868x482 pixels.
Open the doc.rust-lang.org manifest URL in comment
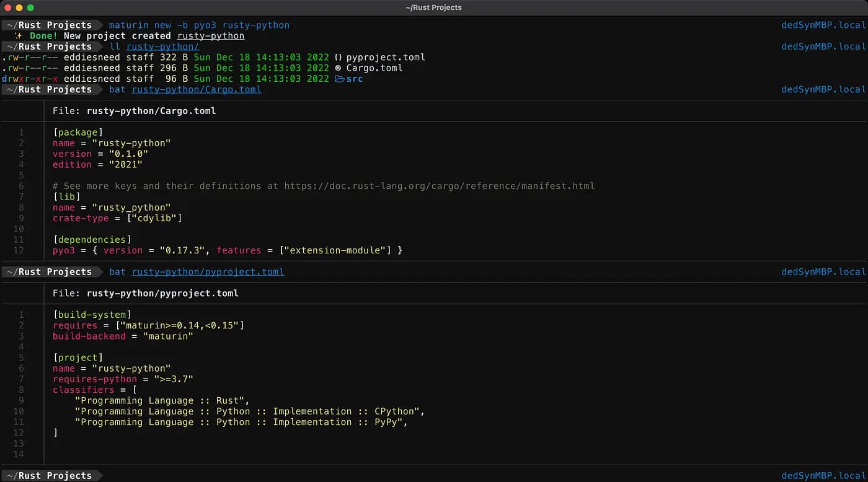pos(439,186)
